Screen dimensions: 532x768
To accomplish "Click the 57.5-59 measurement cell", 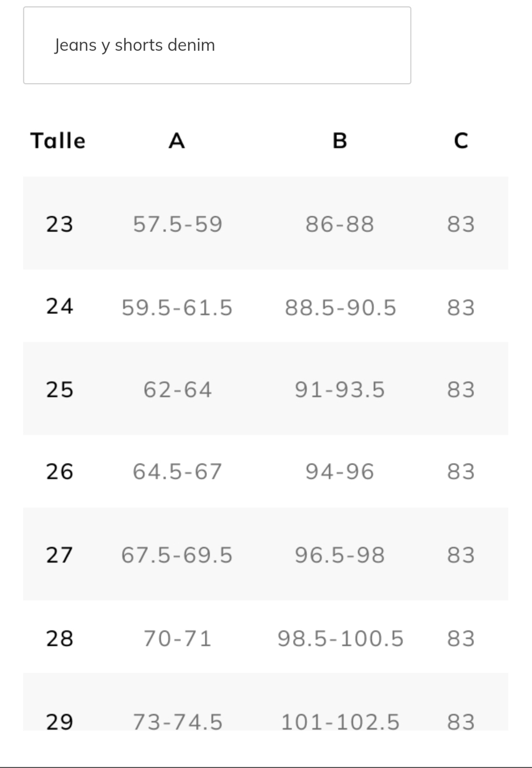I will pyautogui.click(x=178, y=224).
